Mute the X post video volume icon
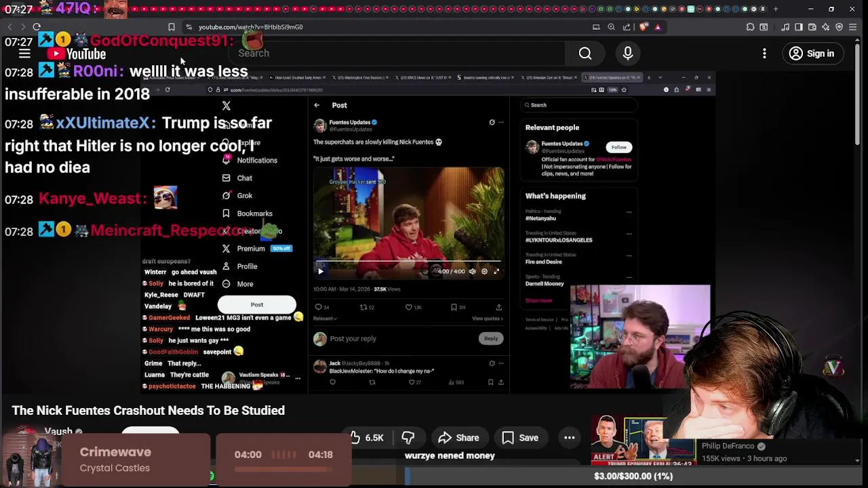868x488 pixels. click(x=473, y=272)
